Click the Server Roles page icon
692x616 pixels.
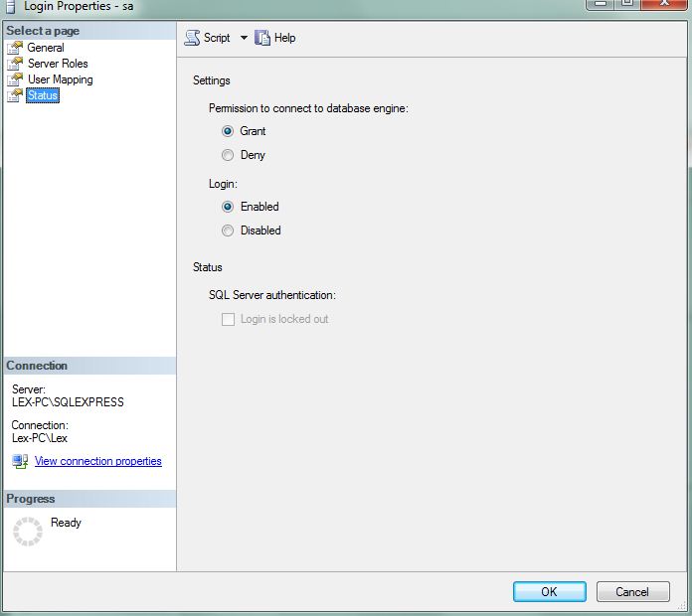coord(15,64)
